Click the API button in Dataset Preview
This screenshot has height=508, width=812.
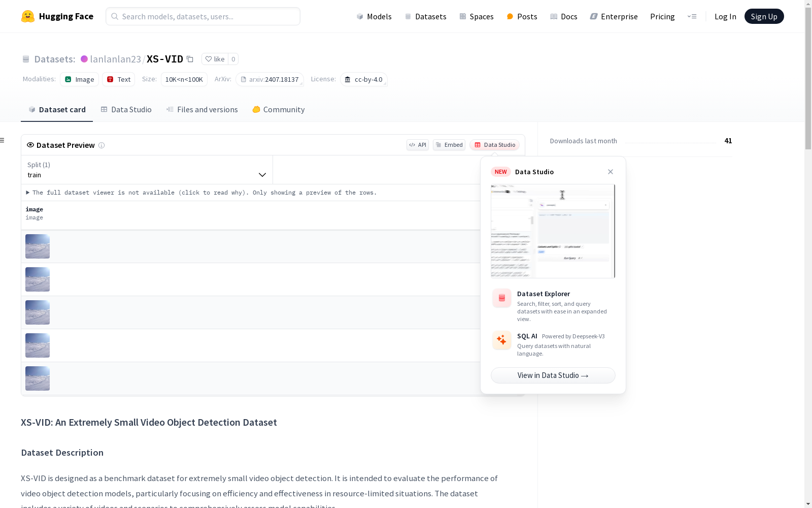418,145
